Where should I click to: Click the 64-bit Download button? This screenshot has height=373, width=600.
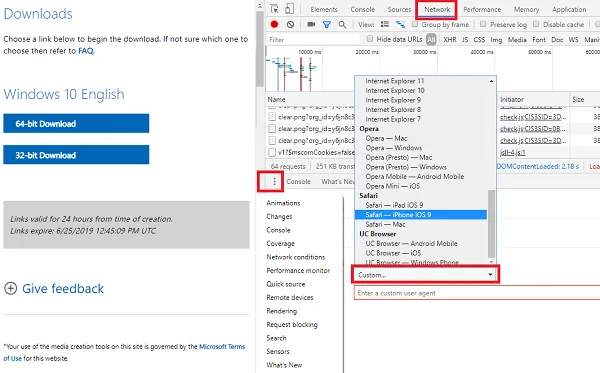click(76, 123)
